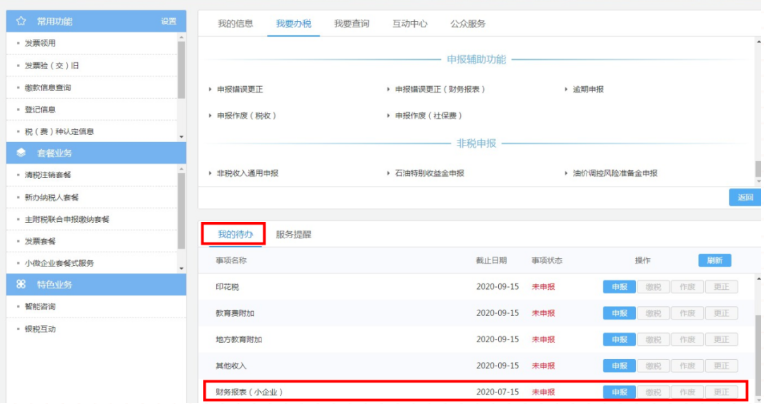The image size is (764, 404).
Task: Click 申报 for the 地方教育附加 row
Action: click(x=619, y=339)
